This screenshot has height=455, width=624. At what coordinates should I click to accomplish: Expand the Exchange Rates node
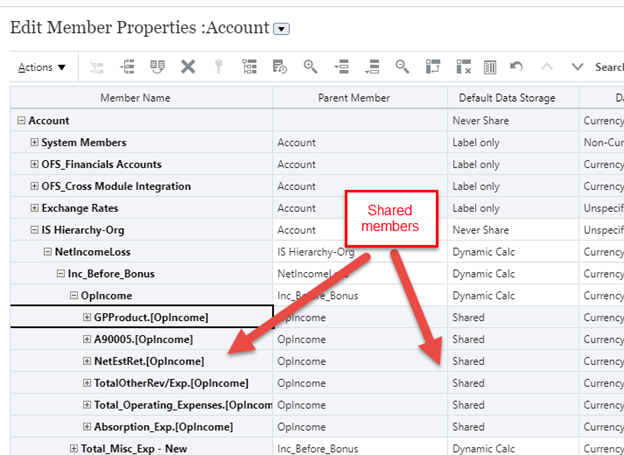(35, 208)
